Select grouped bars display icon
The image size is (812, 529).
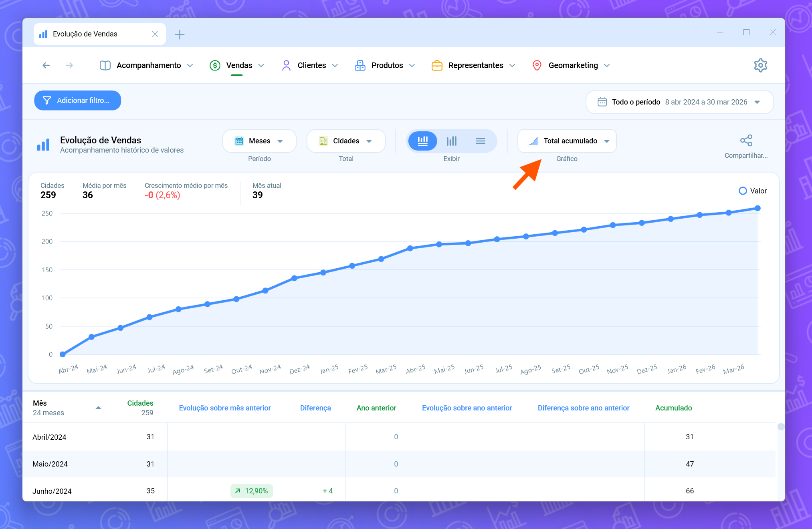452,141
